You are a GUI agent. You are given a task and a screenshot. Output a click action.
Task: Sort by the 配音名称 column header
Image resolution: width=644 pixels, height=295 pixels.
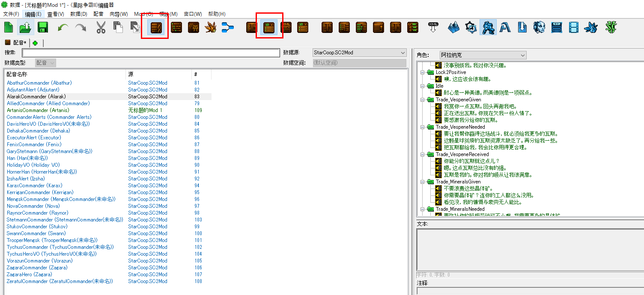[64, 74]
